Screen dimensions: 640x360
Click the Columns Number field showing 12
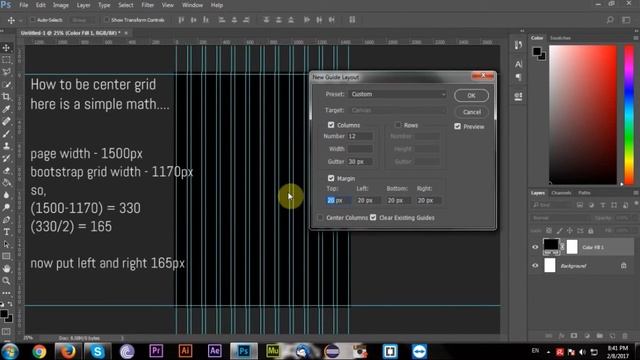click(360, 136)
